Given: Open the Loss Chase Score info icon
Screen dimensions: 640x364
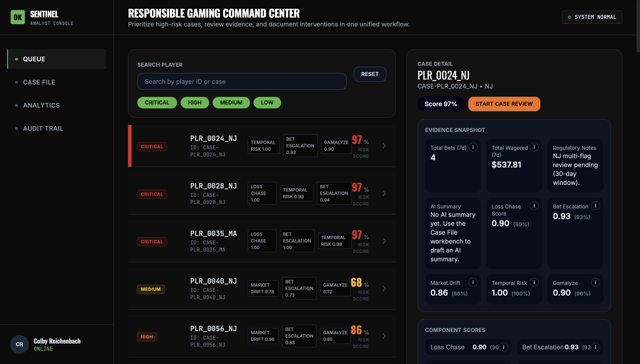Looking at the screenshot, I should [534, 206].
